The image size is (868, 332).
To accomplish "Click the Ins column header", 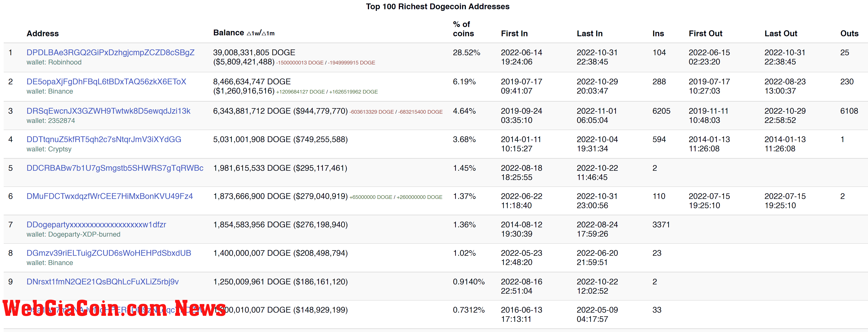I will 658,33.
